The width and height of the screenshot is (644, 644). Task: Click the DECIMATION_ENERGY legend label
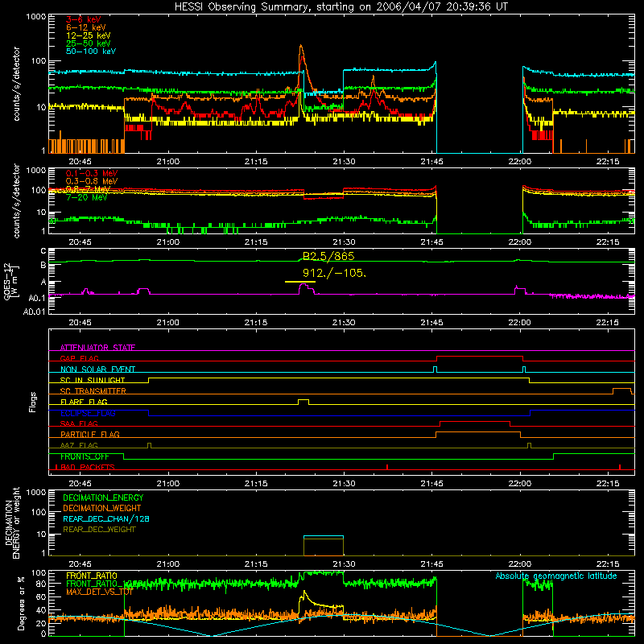point(103,497)
